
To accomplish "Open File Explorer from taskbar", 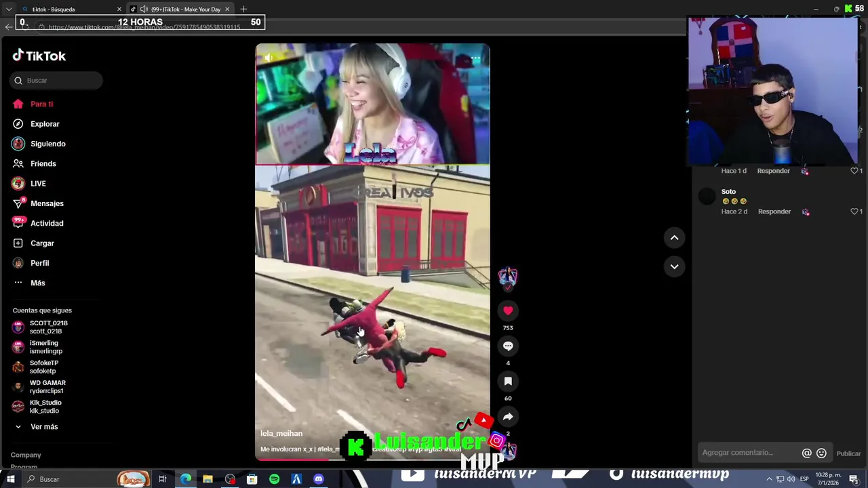I will 208,479.
